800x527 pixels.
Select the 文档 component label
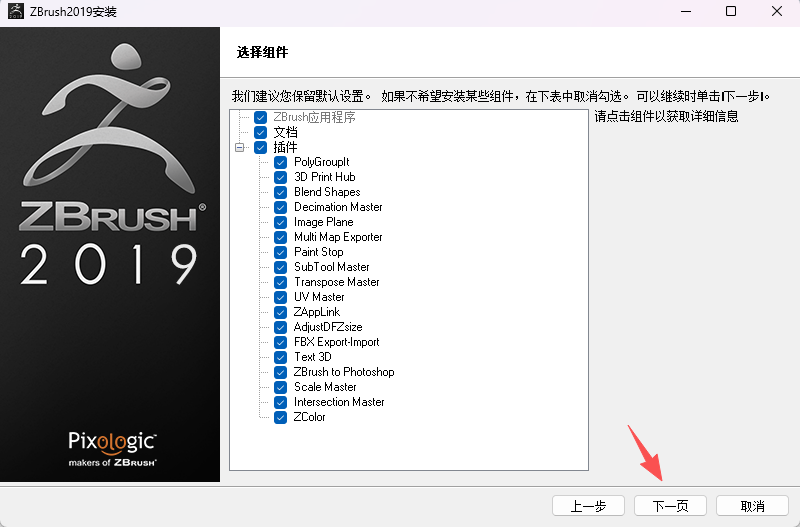[x=285, y=133]
